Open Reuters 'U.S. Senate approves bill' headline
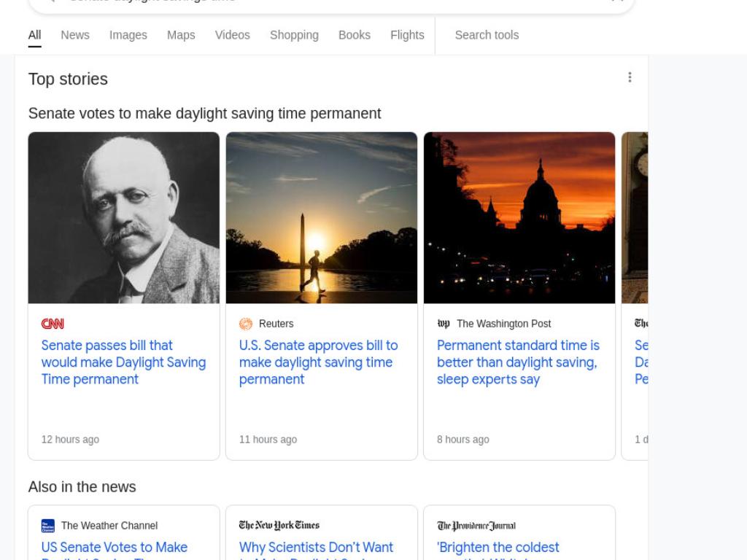Image resolution: width=747 pixels, height=560 pixels. point(318,362)
